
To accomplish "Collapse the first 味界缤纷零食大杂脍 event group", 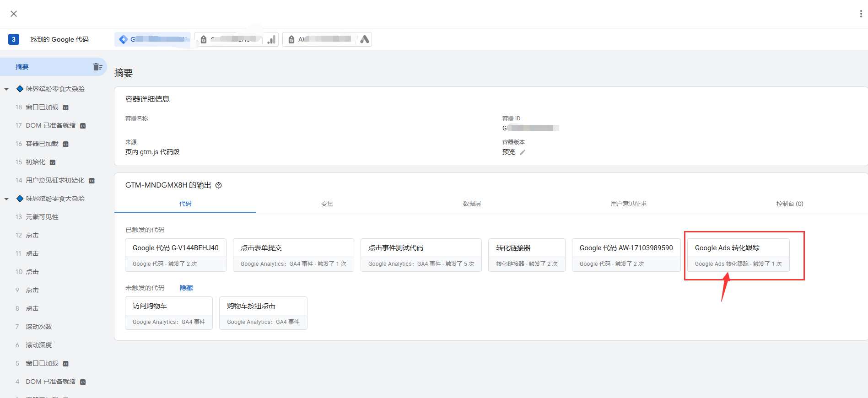I will tap(6, 89).
